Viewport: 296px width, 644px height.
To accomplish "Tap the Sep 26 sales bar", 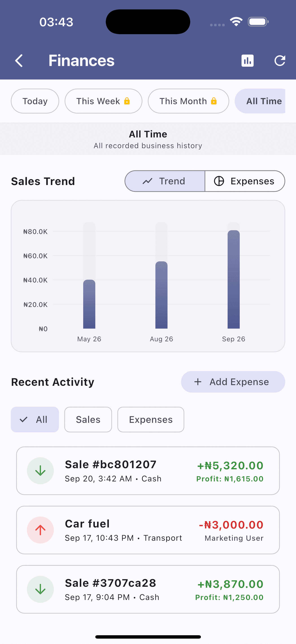I will pyautogui.click(x=234, y=279).
